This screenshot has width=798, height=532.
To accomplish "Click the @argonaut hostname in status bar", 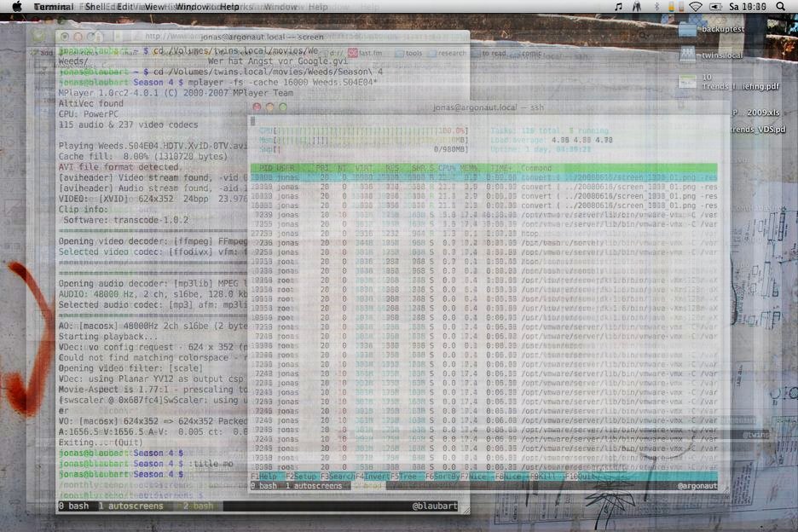I will 697,486.
